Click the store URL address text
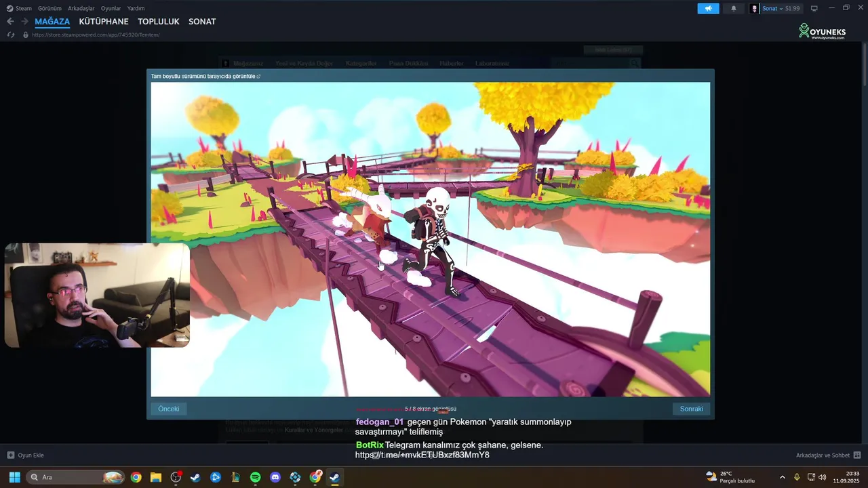 [96, 35]
